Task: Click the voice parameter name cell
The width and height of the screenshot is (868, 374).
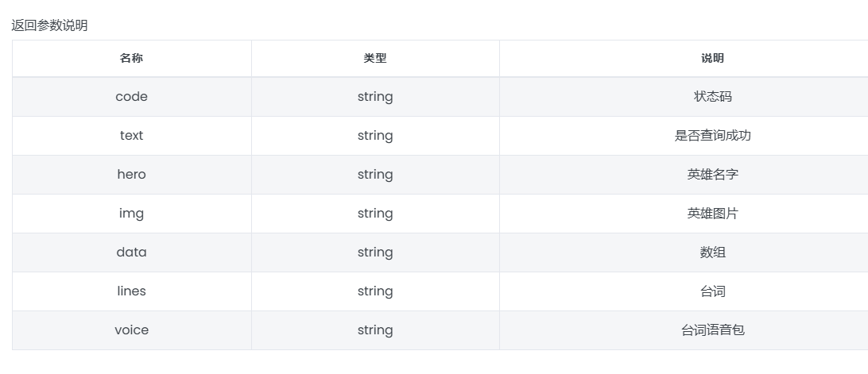Action: [132, 330]
